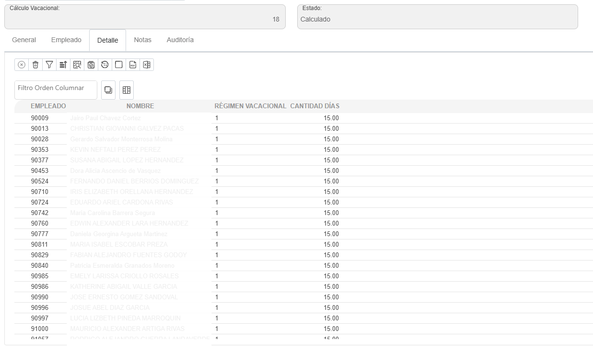The image size is (593, 364).
Task: Select the row for employee 90353
Action: tap(40, 150)
